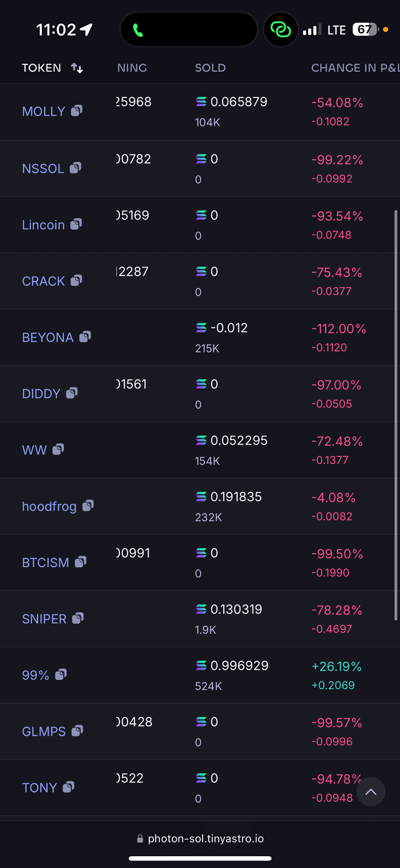Copy the SNIPER token address
The image size is (400, 868).
pyautogui.click(x=77, y=618)
